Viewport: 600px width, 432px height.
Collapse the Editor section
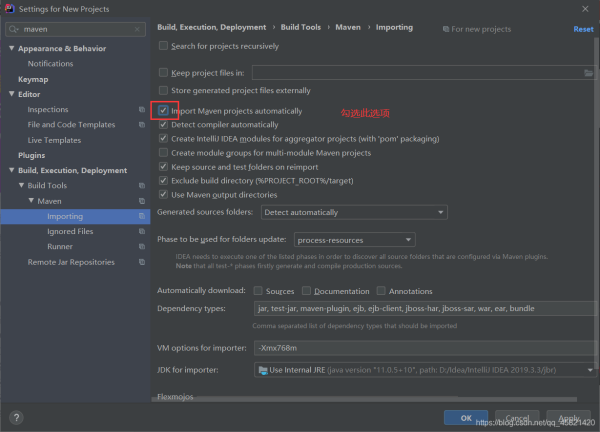(11, 94)
